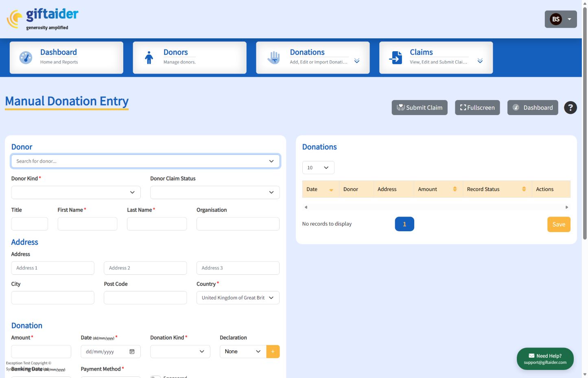Open the Need Help support button
The width and height of the screenshot is (588, 378).
pos(545,359)
